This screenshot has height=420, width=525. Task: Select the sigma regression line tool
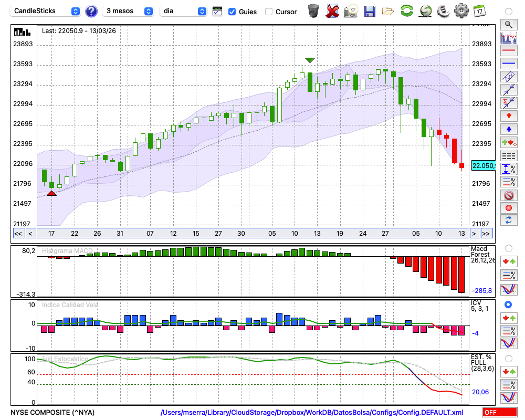[509, 103]
